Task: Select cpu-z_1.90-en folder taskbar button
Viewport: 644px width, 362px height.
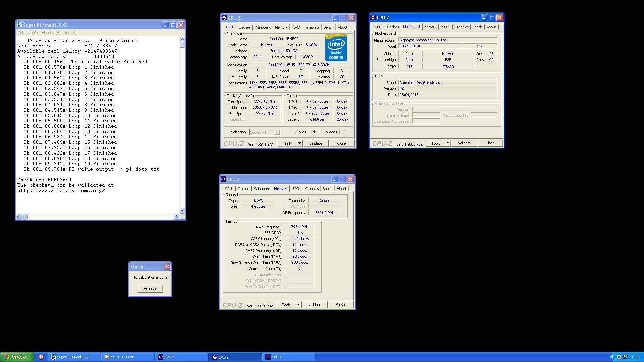Action: coord(128,357)
